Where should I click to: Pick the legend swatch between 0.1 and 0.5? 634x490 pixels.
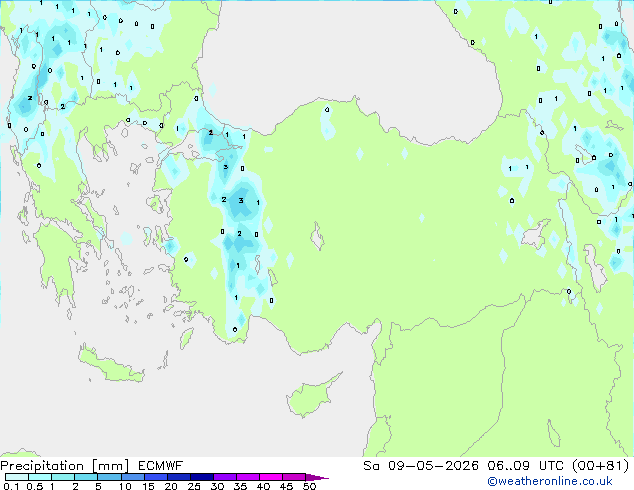pos(17,477)
